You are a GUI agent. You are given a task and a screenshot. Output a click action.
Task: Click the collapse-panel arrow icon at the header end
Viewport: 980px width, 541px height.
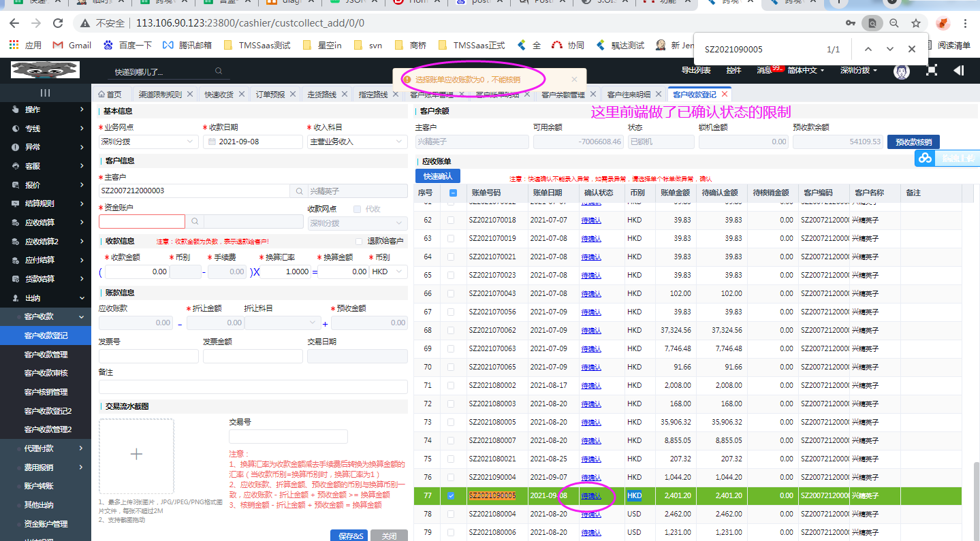pyautogui.click(x=959, y=70)
